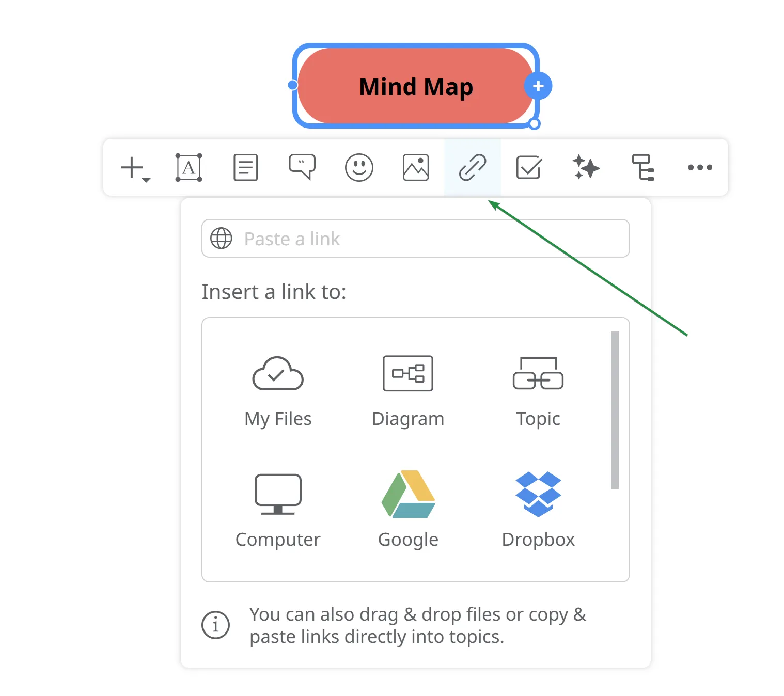Choose My Files as link source
This screenshot has width=784, height=696.
(x=278, y=391)
